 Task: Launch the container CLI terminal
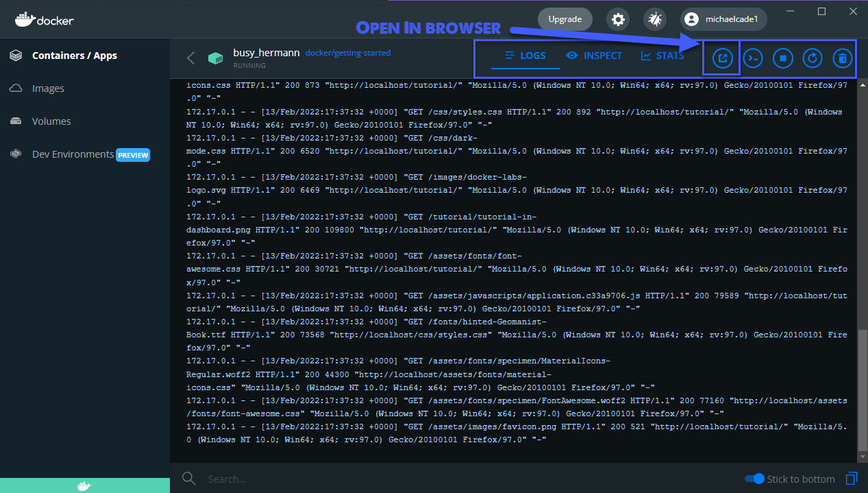[752, 58]
